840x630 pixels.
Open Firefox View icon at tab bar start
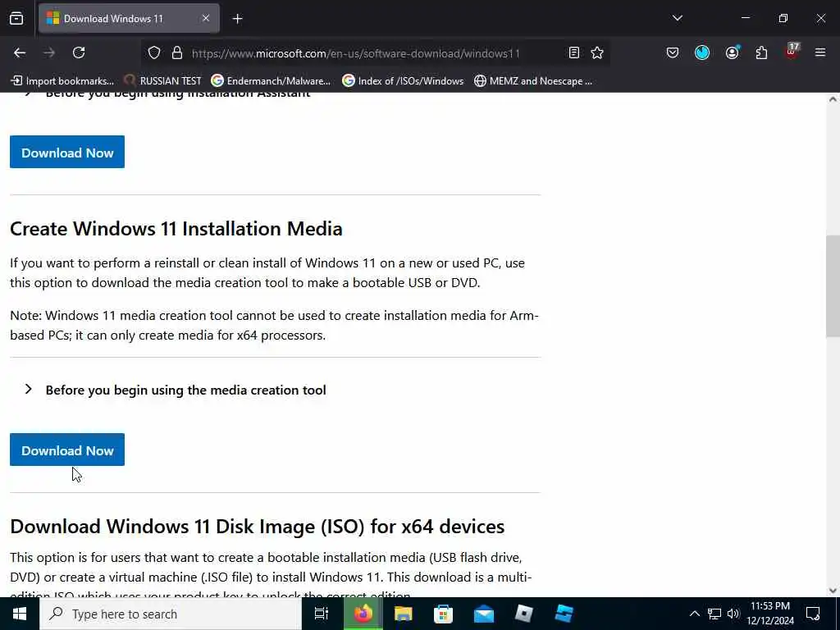pos(16,18)
